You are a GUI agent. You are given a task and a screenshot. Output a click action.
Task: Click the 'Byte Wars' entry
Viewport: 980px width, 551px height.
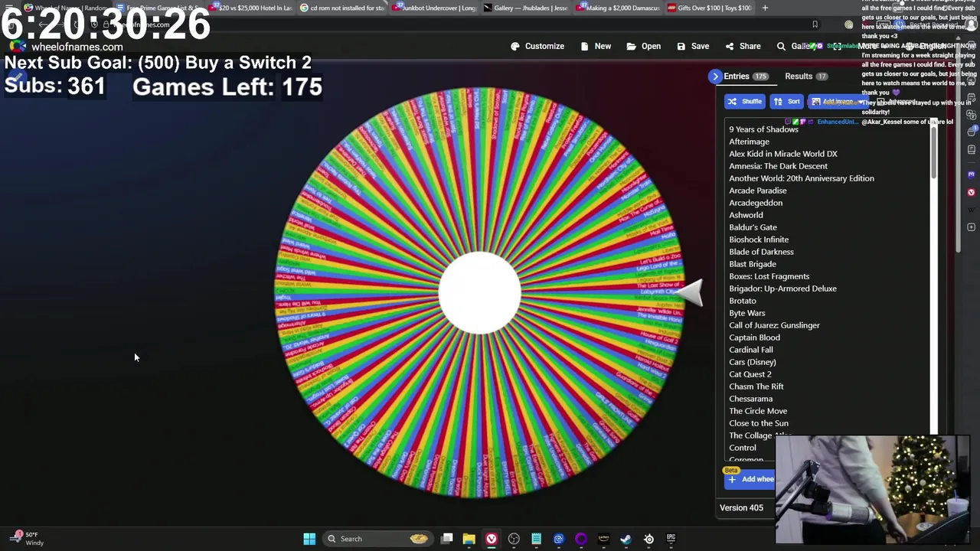(x=747, y=313)
